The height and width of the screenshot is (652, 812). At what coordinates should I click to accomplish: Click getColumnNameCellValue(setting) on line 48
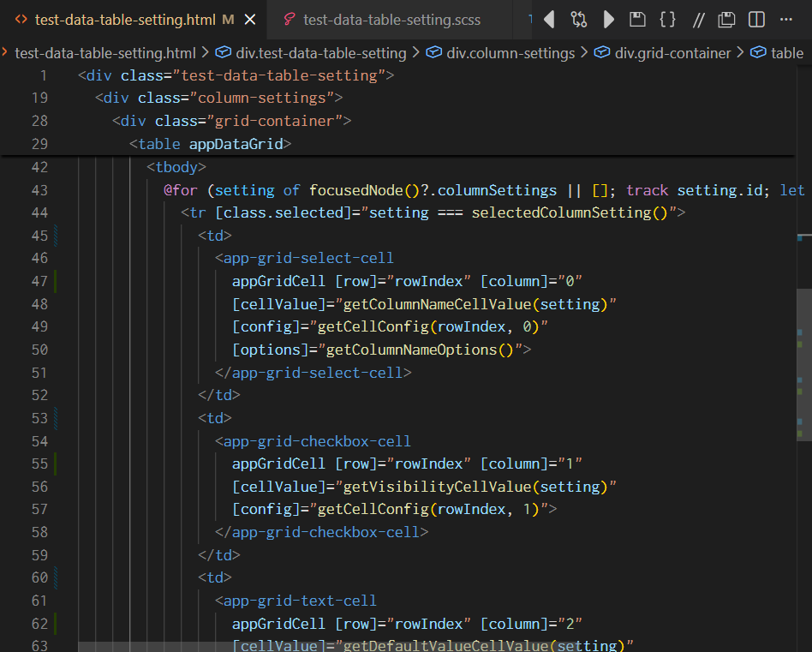point(475,304)
